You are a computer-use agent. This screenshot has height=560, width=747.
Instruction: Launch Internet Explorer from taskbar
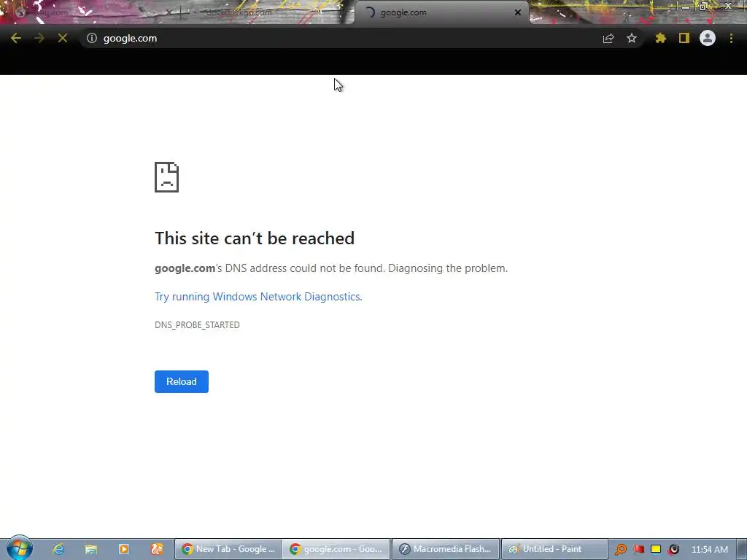[58, 549]
